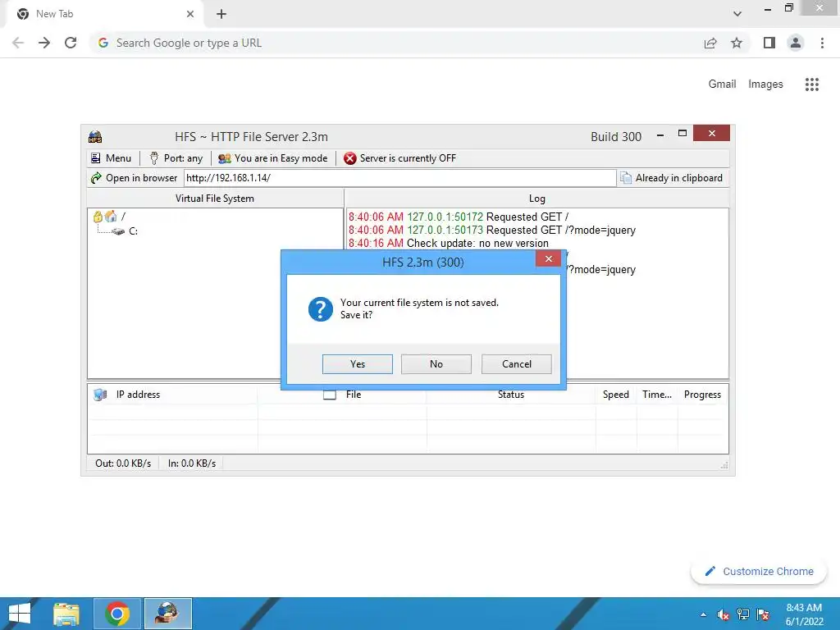
Task: Click the Speed column header
Action: (615, 395)
